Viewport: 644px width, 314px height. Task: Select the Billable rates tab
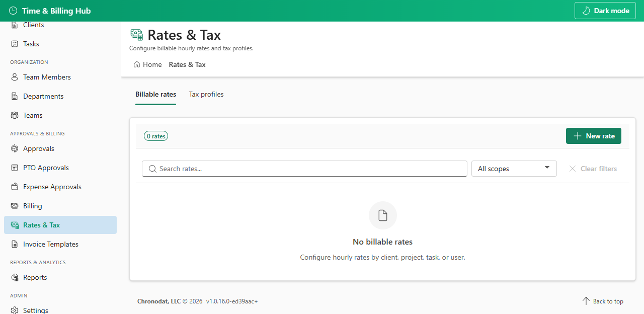point(156,94)
